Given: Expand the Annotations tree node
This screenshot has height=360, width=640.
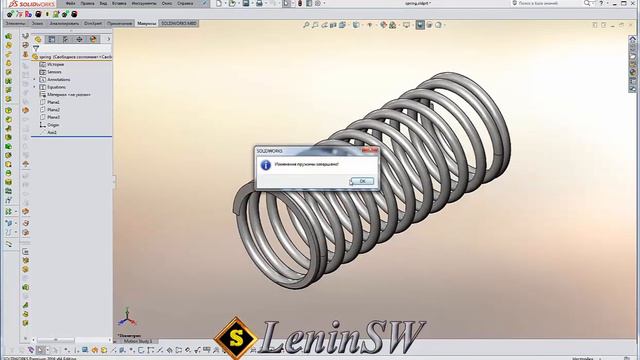Looking at the screenshot, I should point(35,80).
